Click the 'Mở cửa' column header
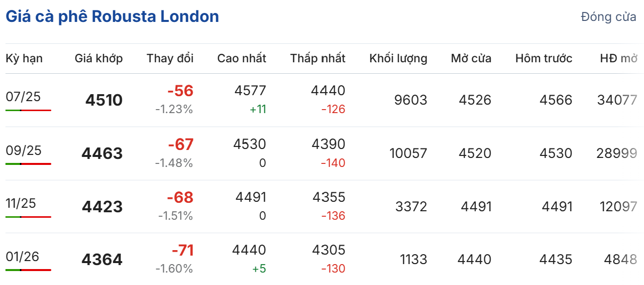This screenshot has width=644, height=285. 471,58
